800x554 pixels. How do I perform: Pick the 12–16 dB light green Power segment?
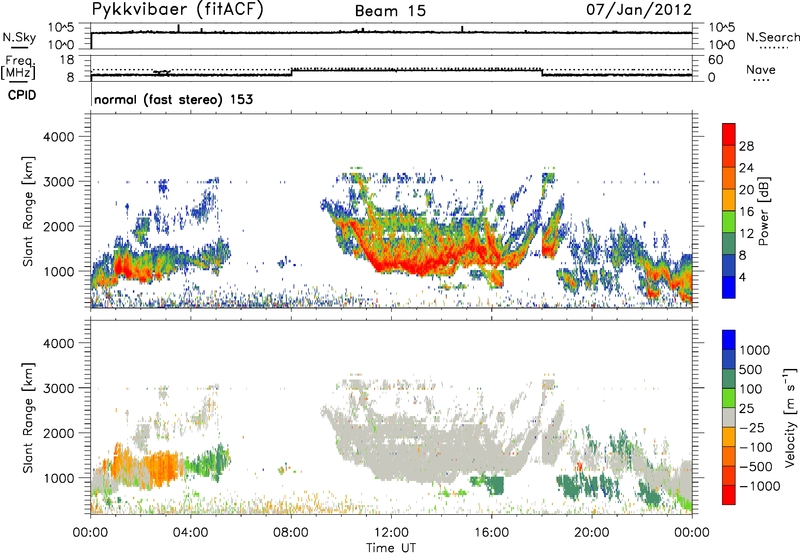pos(729,222)
